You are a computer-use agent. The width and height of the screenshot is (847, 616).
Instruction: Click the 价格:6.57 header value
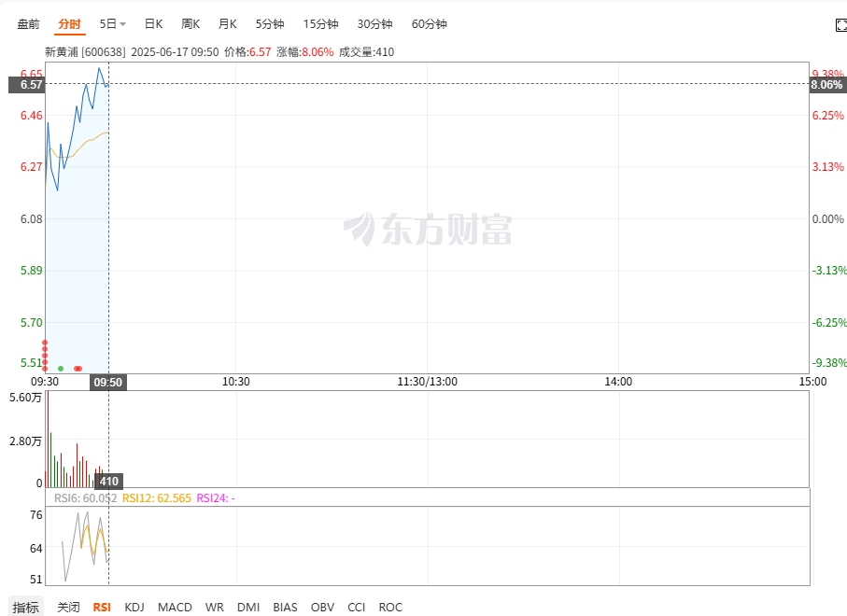247,52
